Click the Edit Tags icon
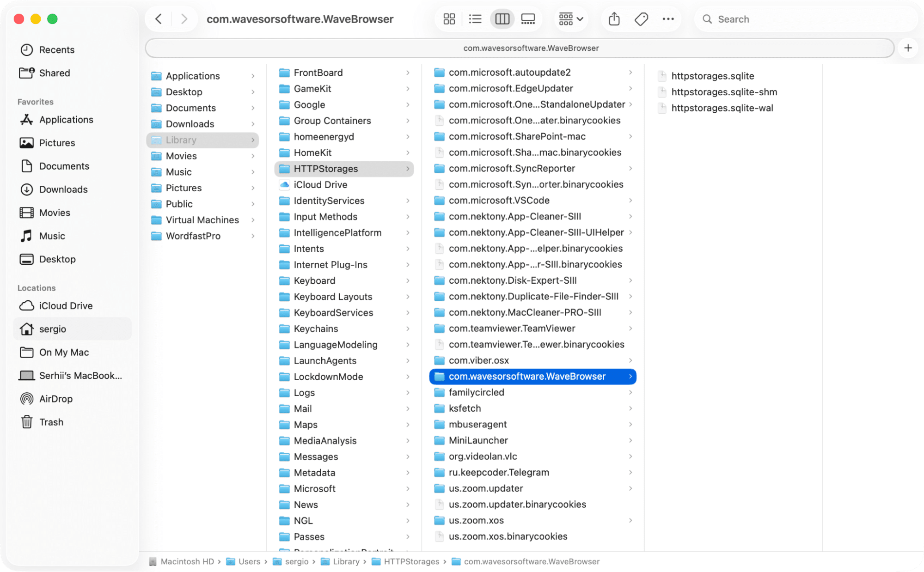The image size is (924, 572). pos(641,19)
